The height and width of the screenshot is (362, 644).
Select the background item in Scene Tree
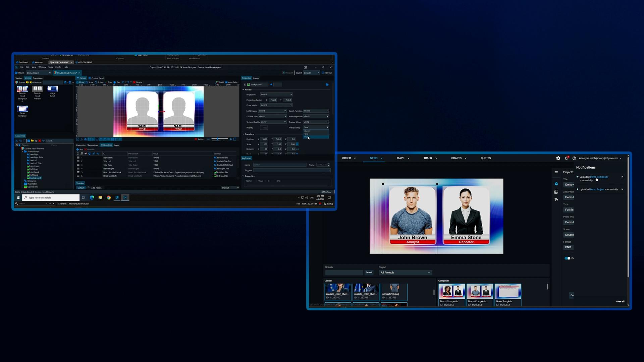click(x=34, y=178)
